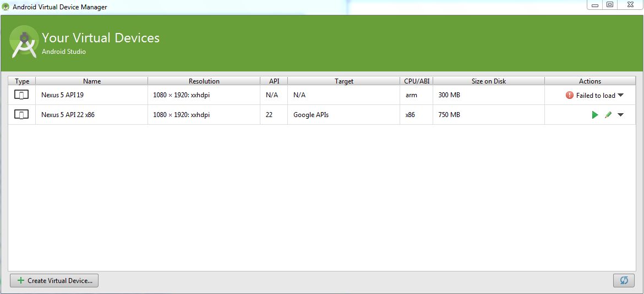Sort by the Name column header
Image resolution: width=644 pixels, height=294 pixels.
coord(92,81)
